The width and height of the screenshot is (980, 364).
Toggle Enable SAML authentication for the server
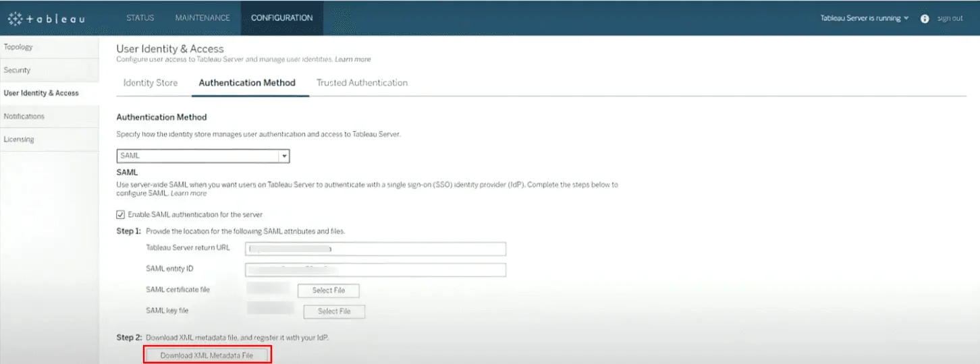pos(121,214)
